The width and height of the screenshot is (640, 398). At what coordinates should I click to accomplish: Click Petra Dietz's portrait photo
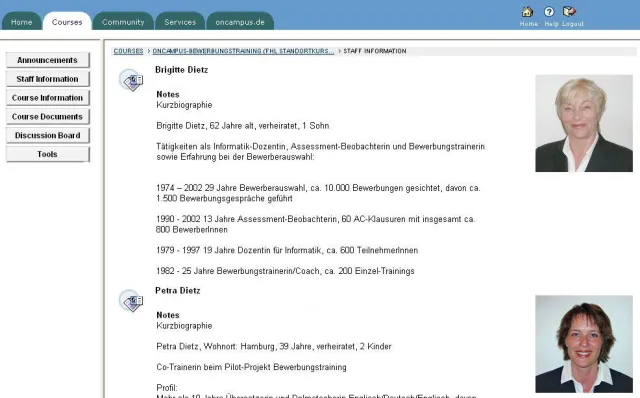584,344
